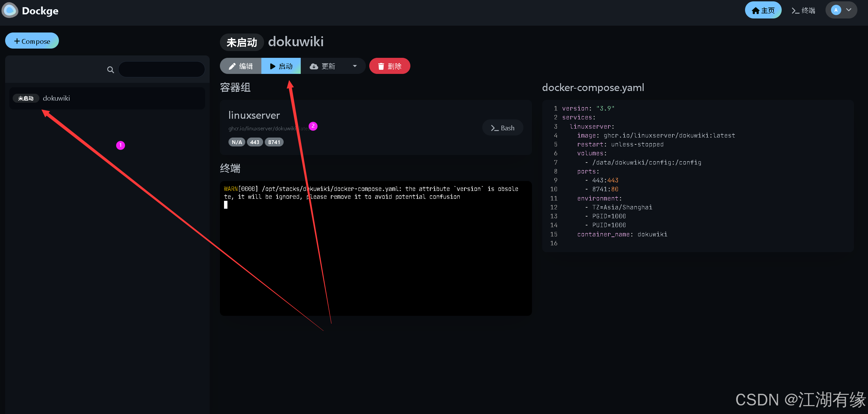Viewport: 868px width, 414px height.
Task: Click the search magnifier icon
Action: (x=110, y=70)
